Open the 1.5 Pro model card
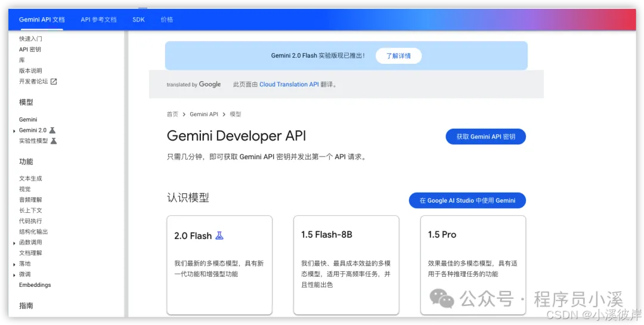 (x=473, y=265)
